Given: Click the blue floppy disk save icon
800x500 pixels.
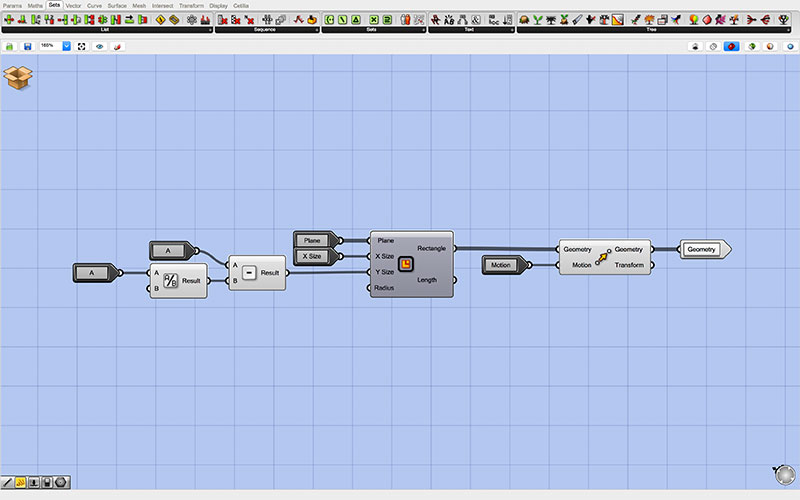Looking at the screenshot, I should tap(28, 46).
